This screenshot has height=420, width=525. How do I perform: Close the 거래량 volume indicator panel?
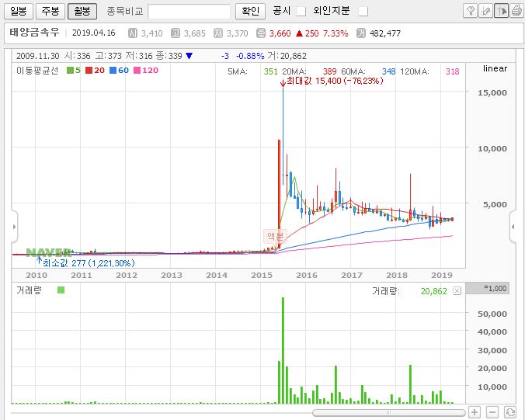(x=457, y=291)
